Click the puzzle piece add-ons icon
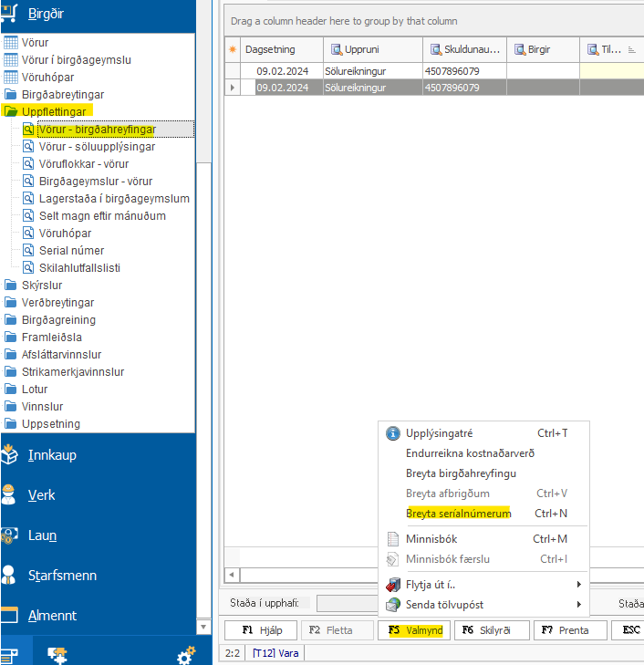Screen dimensions: 644x665 [x=57, y=654]
